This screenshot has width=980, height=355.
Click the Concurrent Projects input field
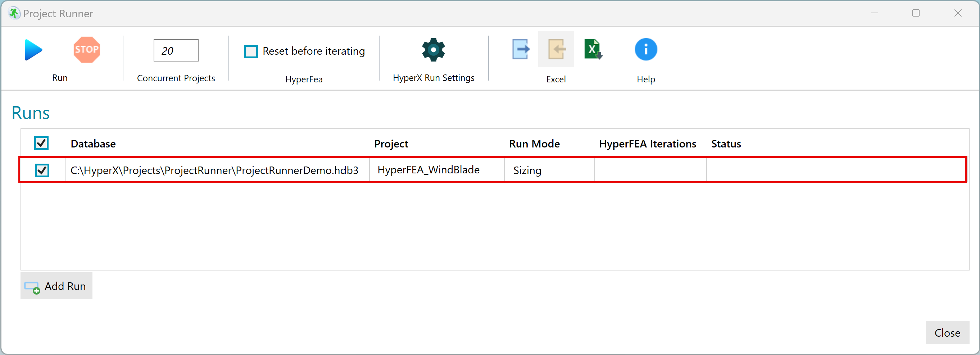(176, 51)
